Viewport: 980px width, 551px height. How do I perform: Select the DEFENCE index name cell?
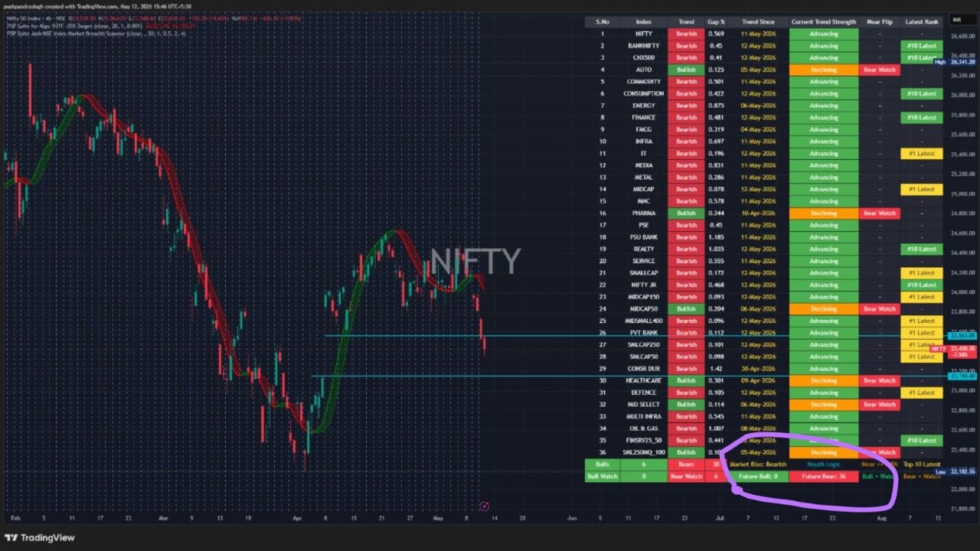pyautogui.click(x=643, y=393)
